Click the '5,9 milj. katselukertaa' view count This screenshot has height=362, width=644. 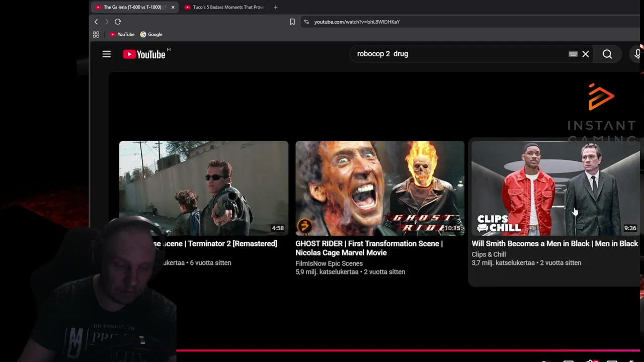coord(327,272)
